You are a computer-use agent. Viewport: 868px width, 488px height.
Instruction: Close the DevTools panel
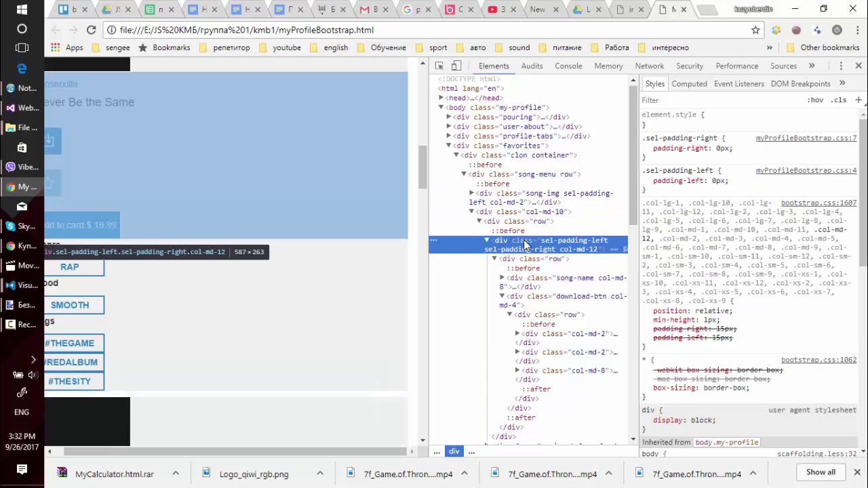(859, 66)
